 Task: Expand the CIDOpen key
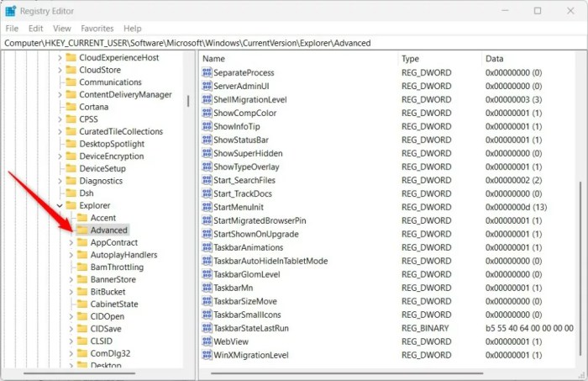71,316
